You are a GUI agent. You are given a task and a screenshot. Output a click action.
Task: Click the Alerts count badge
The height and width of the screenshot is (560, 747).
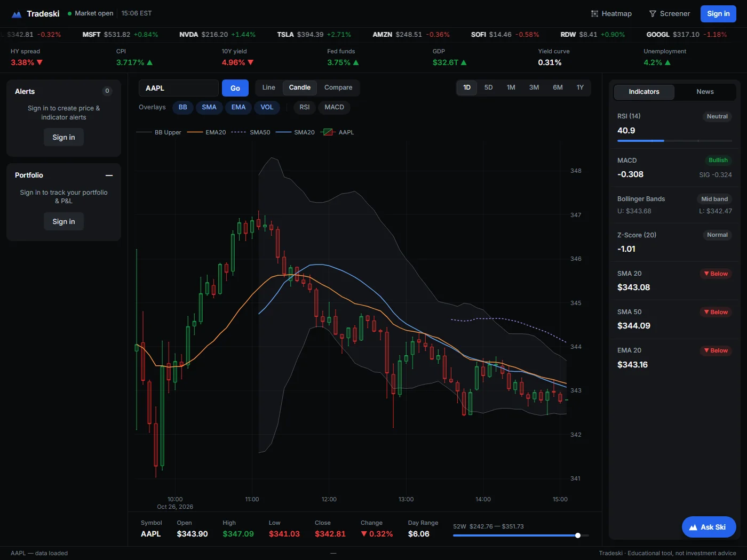[x=107, y=91]
